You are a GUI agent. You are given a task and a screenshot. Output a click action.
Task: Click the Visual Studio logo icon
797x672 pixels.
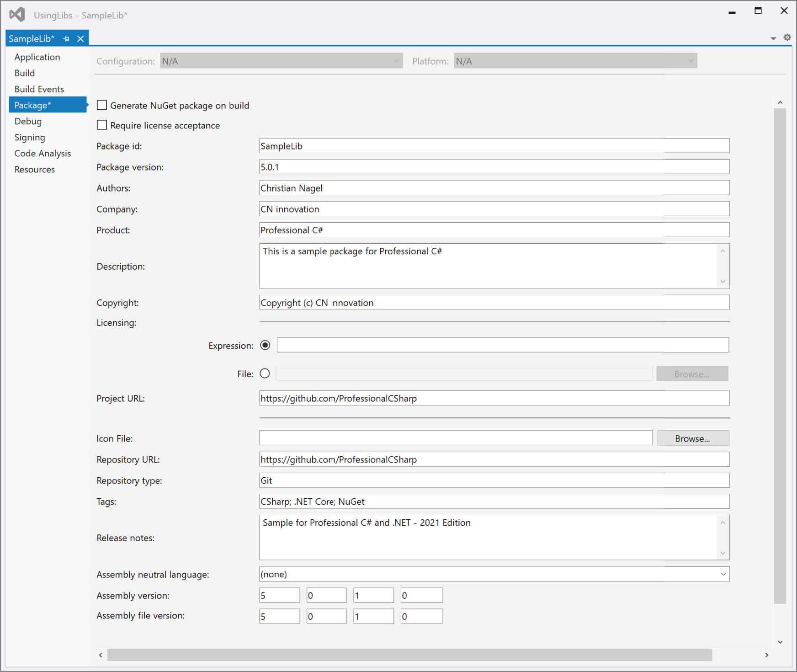tap(17, 14)
